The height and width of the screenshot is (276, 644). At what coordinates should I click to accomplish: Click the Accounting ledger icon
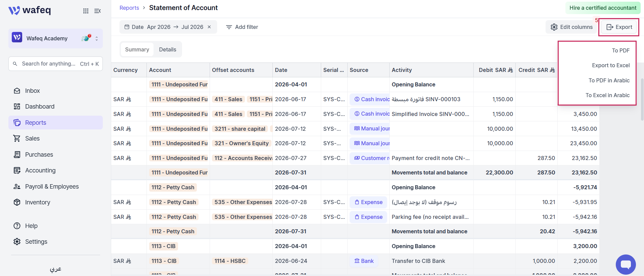17,170
